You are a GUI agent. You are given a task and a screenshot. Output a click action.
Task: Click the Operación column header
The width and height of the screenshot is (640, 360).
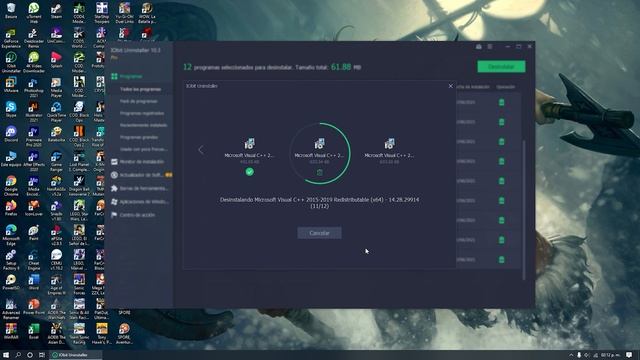click(x=505, y=87)
